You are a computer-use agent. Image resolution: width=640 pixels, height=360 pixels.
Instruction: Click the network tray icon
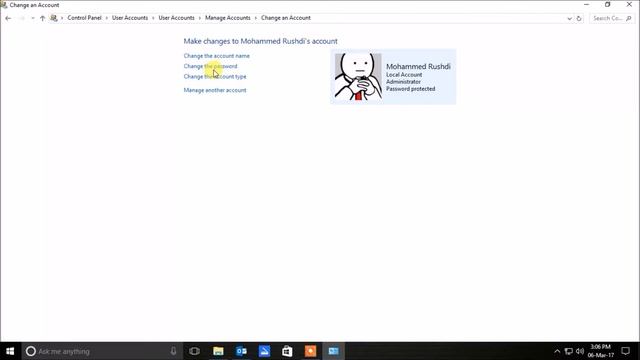(569, 351)
